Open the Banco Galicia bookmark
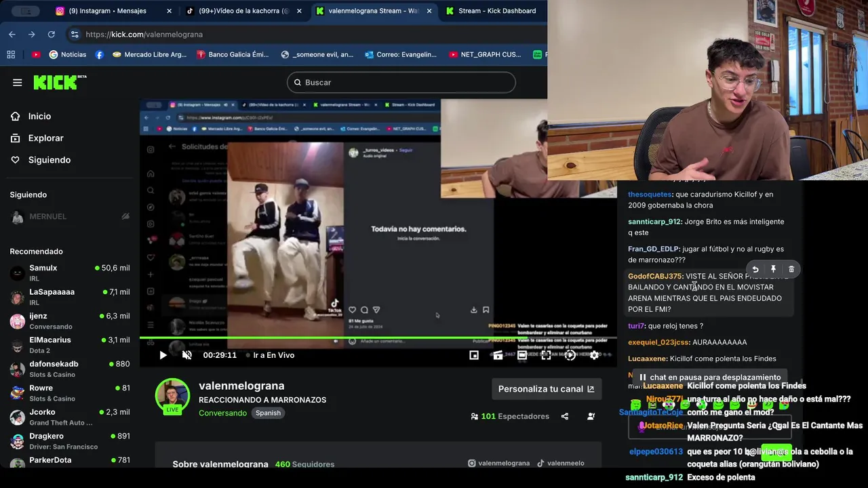The image size is (868, 488). pos(233,54)
